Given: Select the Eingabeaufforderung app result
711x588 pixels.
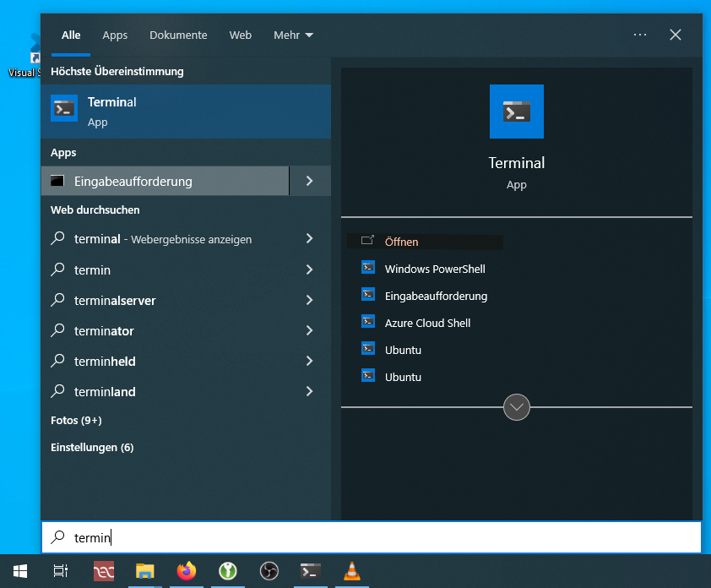Looking at the screenshot, I should 165,181.
